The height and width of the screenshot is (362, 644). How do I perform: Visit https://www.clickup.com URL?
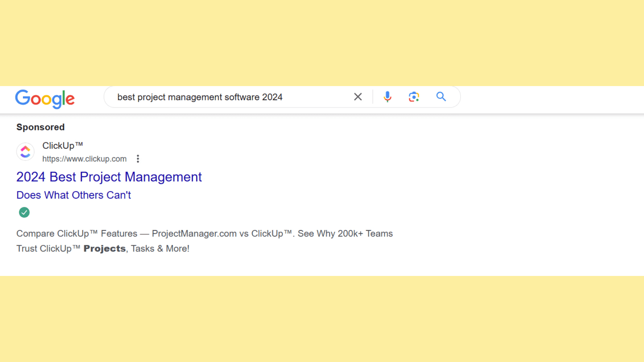pyautogui.click(x=85, y=159)
